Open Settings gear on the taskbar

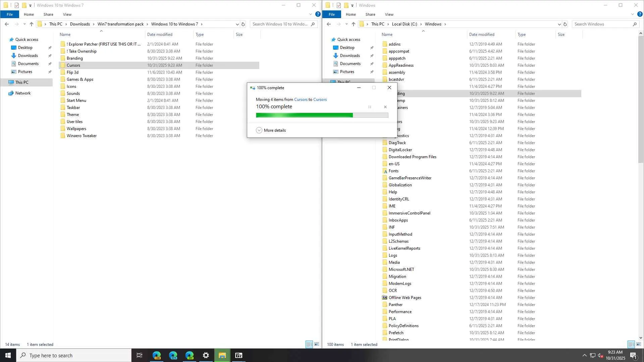pos(206,355)
